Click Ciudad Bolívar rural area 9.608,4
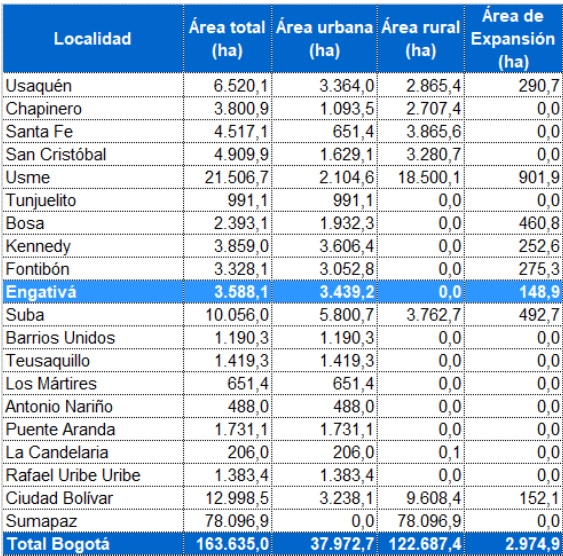Screen dimensions: 563x556 click(421, 498)
